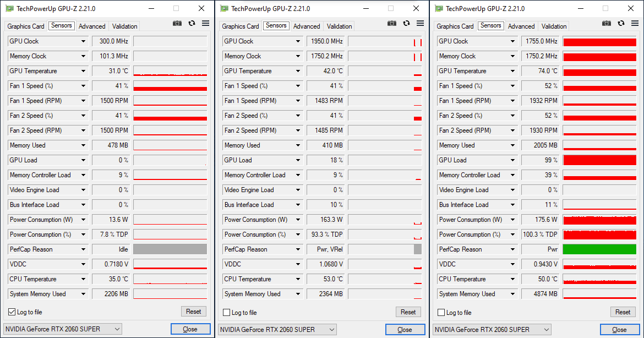Enable Log to file in the middle window
The width and height of the screenshot is (644, 338).
[x=227, y=312]
